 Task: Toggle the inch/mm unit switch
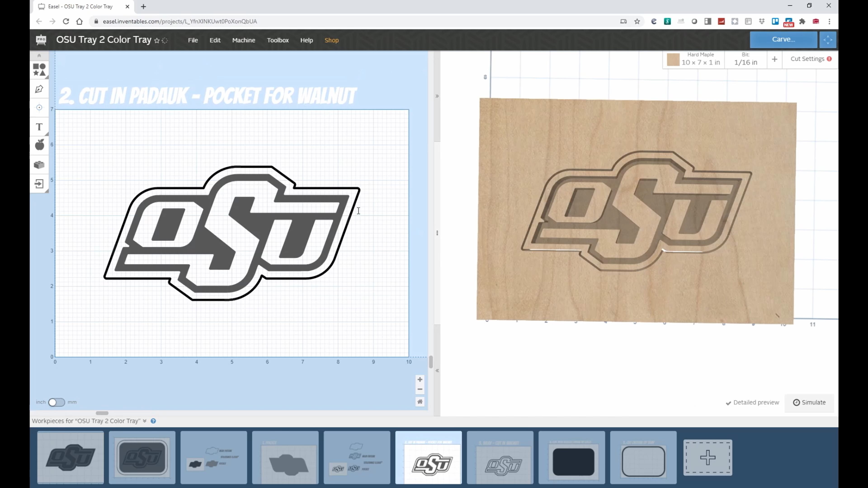(x=56, y=402)
